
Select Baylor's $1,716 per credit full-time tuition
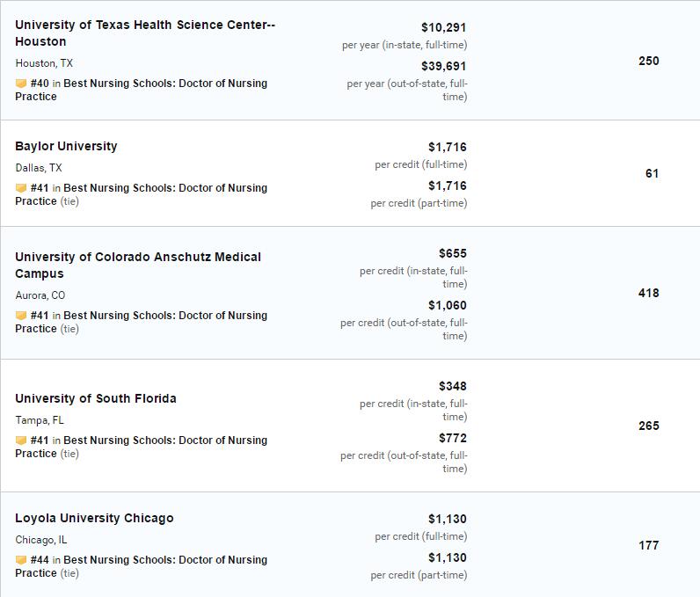coord(448,147)
